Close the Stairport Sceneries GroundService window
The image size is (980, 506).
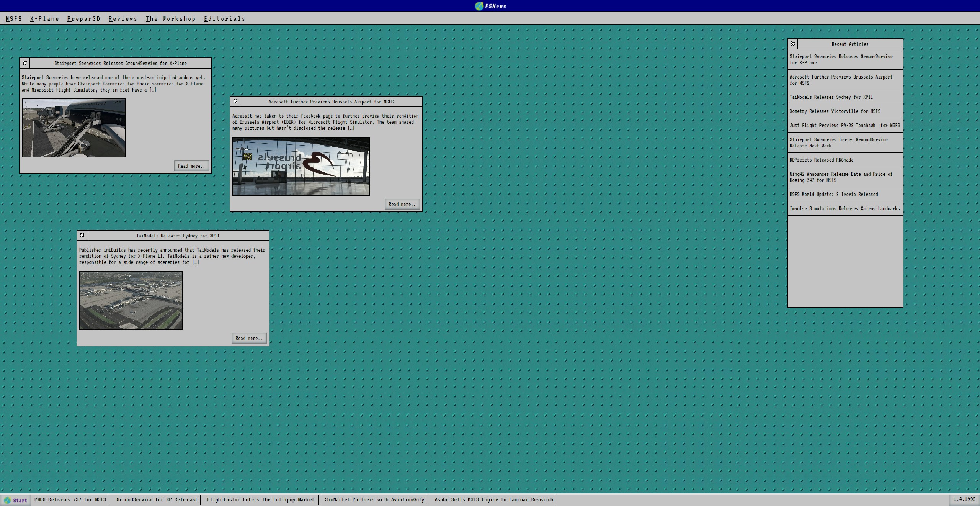(x=25, y=63)
